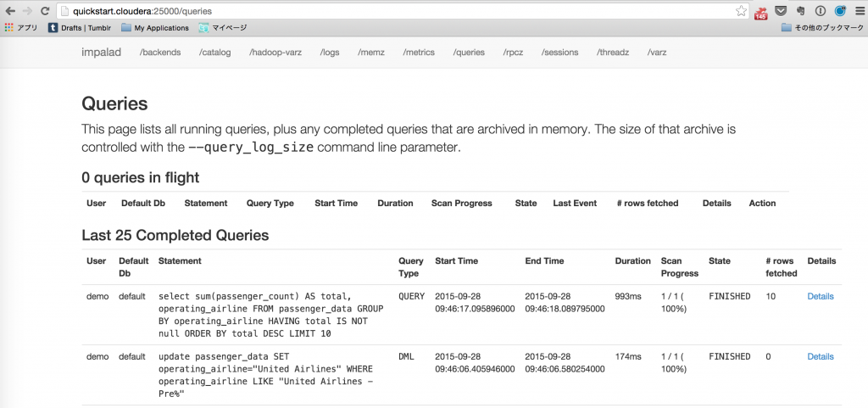The image size is (868, 408).
Task: Open the マイページ bookmark
Action: [223, 27]
